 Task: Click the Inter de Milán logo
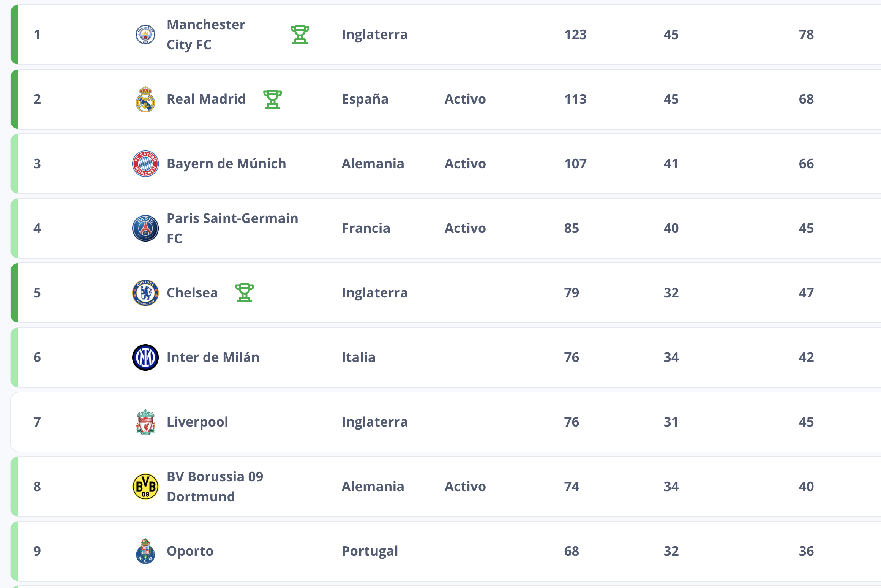(x=145, y=357)
